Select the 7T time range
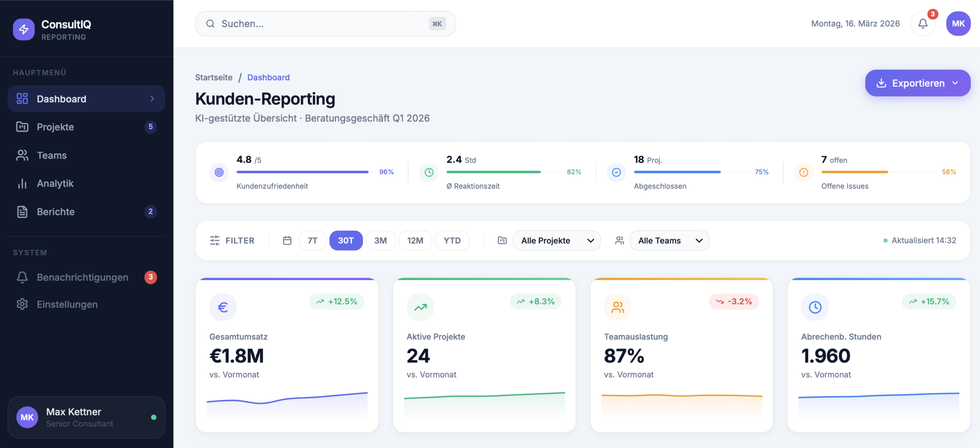This screenshot has width=980, height=448. point(312,241)
